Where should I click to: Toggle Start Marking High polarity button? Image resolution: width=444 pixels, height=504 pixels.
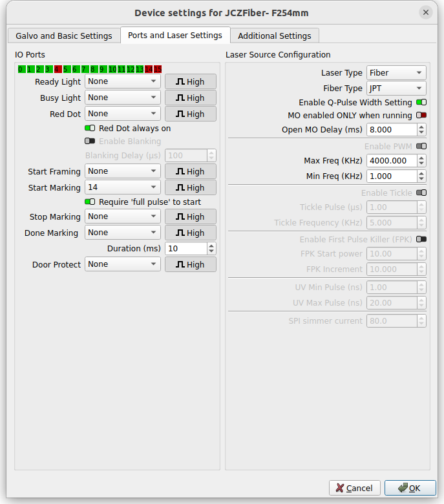[190, 187]
